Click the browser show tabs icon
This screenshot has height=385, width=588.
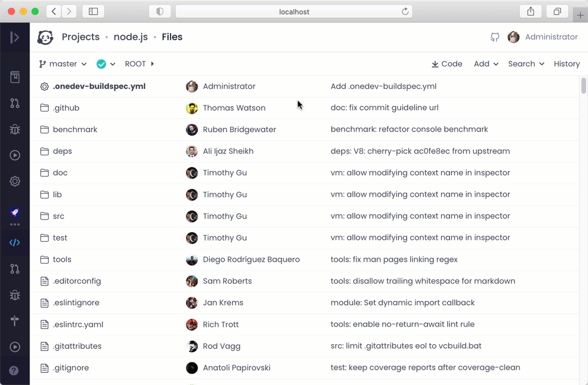557,12
